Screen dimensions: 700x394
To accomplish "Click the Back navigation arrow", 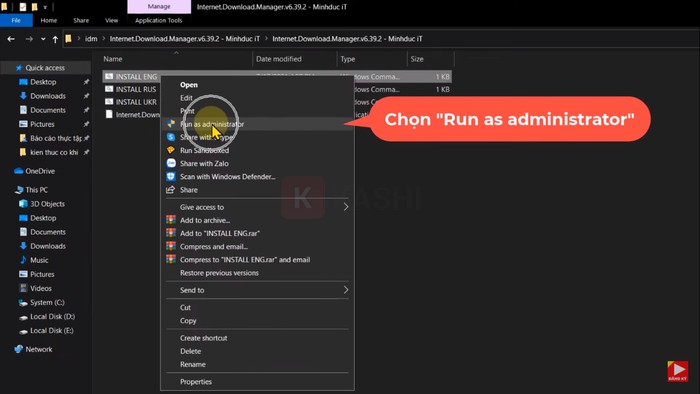I will 11,39.
